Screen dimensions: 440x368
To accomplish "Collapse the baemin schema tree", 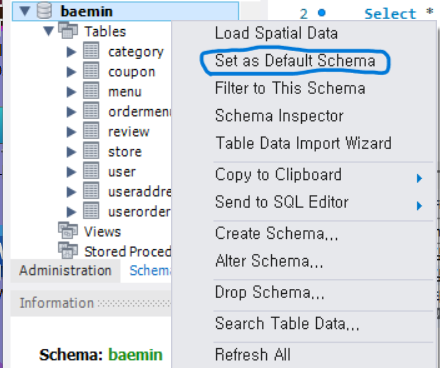I will [x=25, y=11].
